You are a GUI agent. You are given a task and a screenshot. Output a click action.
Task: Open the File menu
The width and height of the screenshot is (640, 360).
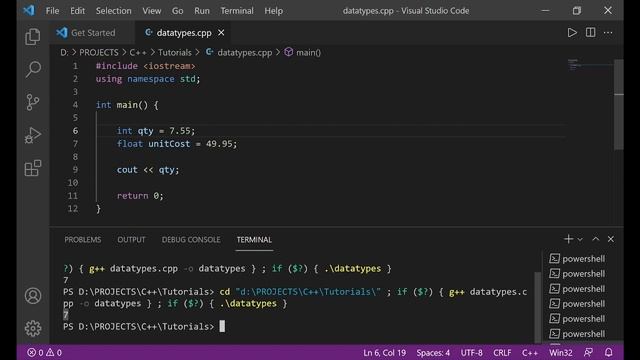(x=52, y=11)
